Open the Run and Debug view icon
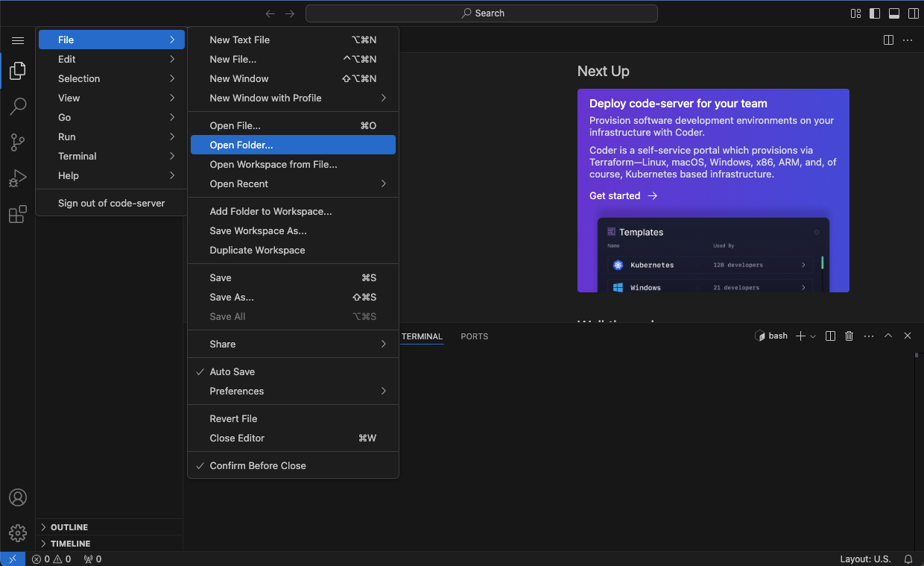The height and width of the screenshot is (566, 924). tap(18, 178)
